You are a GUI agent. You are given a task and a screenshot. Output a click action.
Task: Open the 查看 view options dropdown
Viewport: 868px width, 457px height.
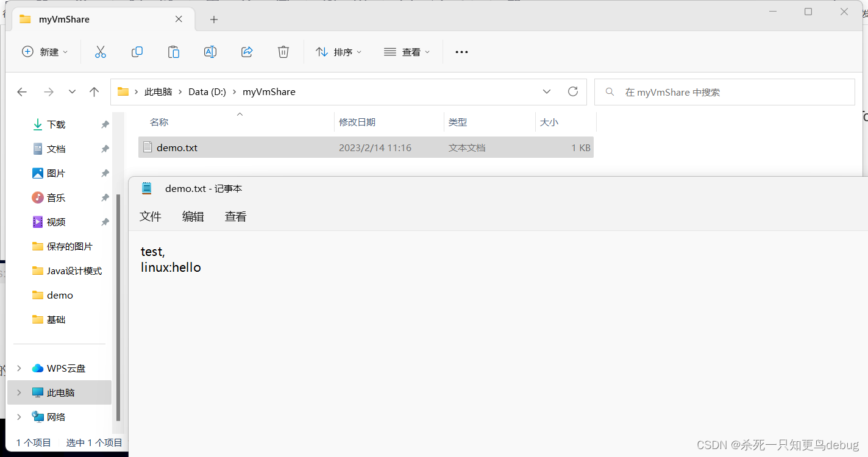(407, 52)
